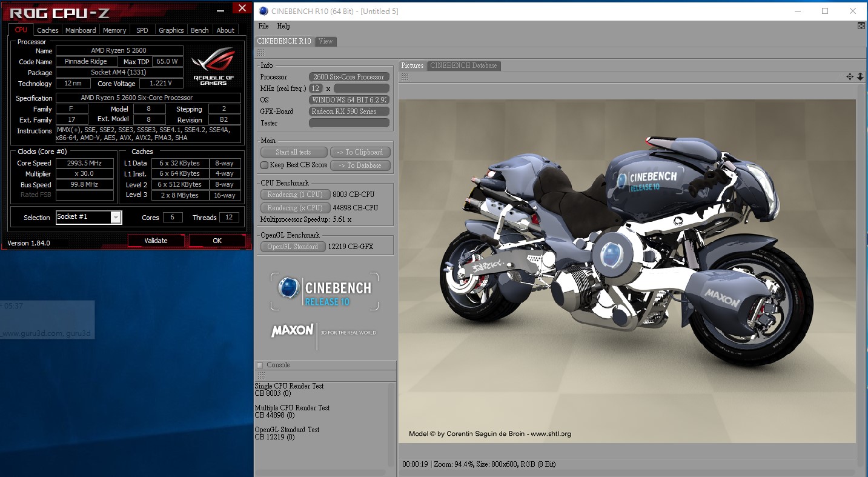Open the File menu in Cinebench
The height and width of the screenshot is (477, 868).
[x=263, y=26]
